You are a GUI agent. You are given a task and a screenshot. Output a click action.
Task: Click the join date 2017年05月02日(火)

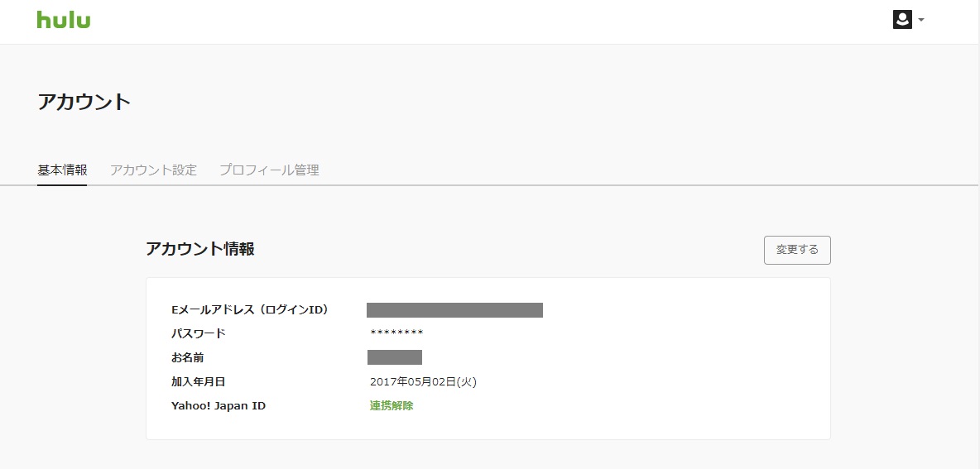423,381
